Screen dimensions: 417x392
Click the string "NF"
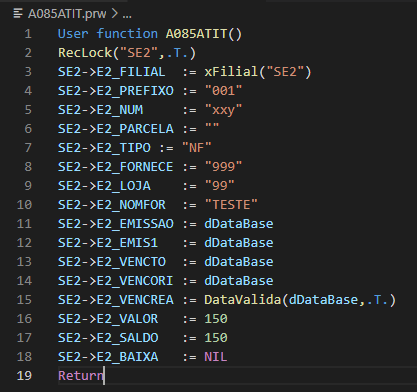click(197, 148)
